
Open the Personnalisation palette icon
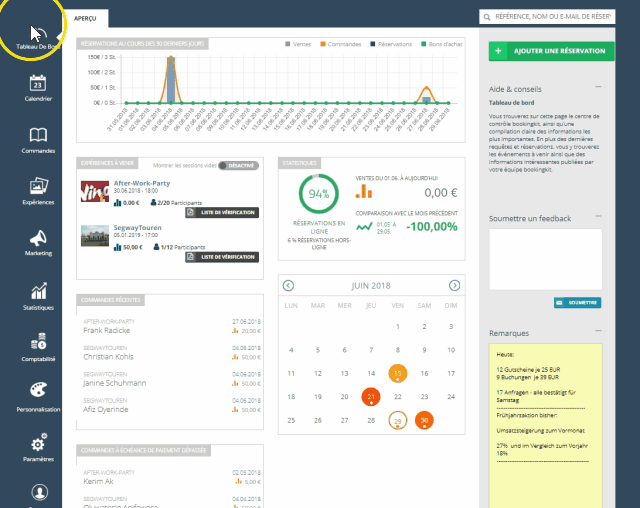point(39,390)
